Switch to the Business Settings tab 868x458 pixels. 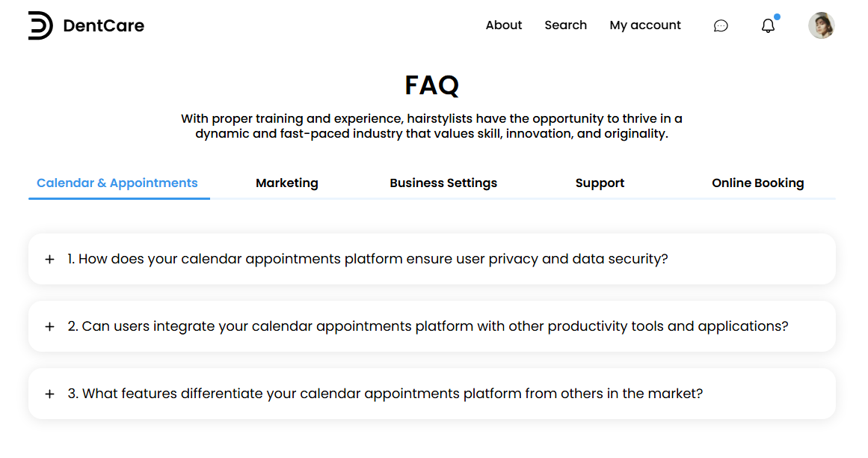(x=443, y=183)
